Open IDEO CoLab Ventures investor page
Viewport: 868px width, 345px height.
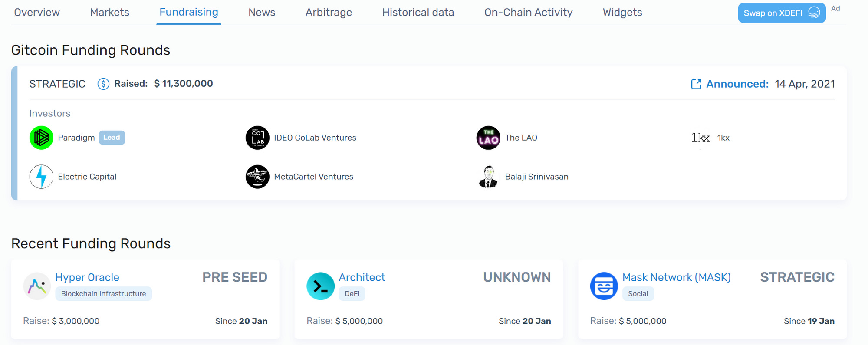coord(315,138)
